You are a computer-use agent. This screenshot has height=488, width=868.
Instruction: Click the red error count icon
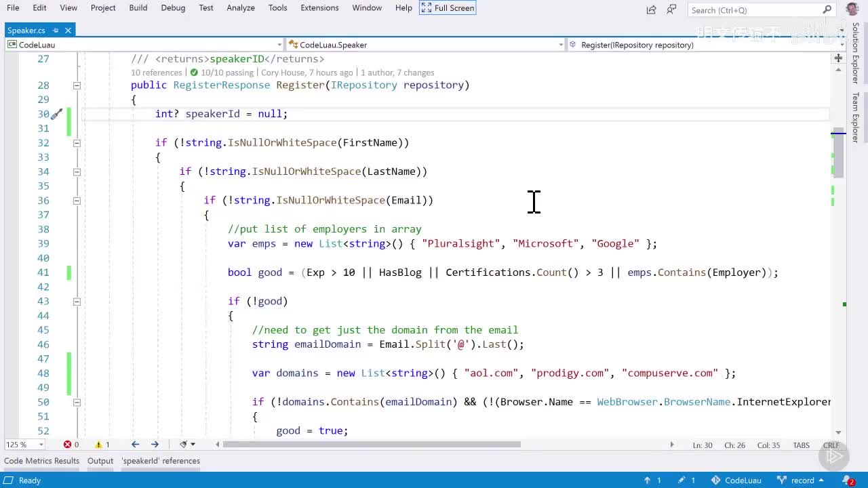(x=67, y=445)
